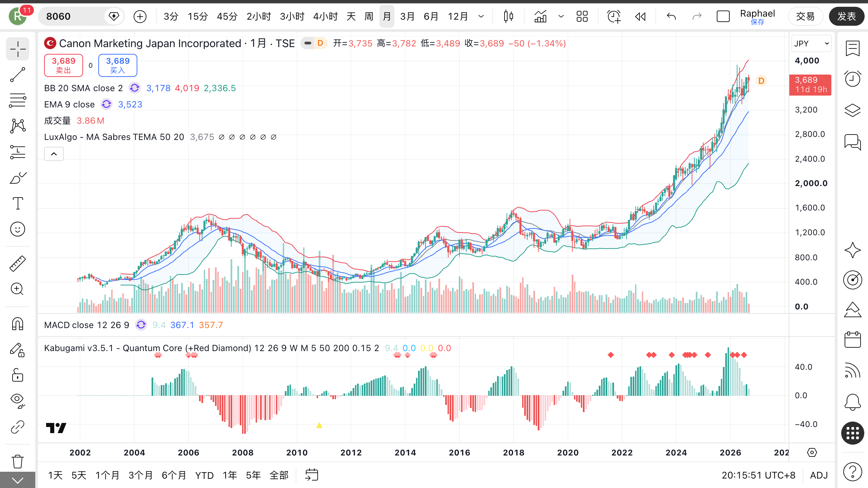Open the calendar panel in sidebar
This screenshot has height=488, width=868.
tap(852, 339)
